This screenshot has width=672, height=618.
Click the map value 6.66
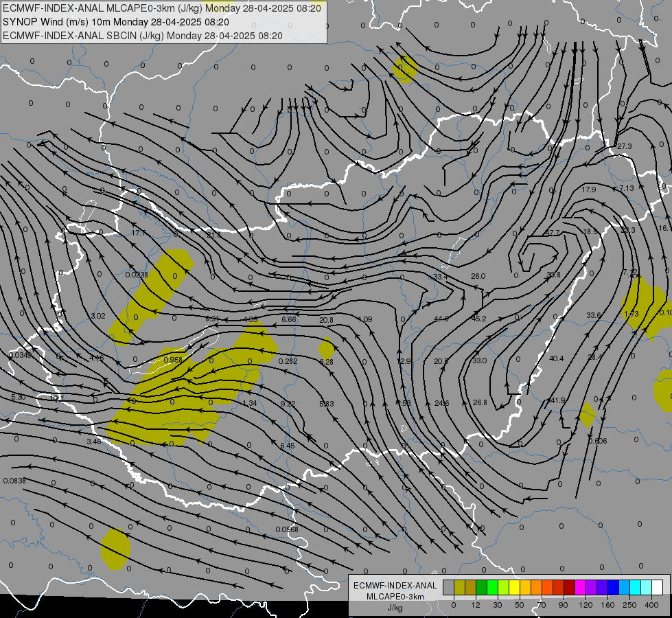click(289, 319)
